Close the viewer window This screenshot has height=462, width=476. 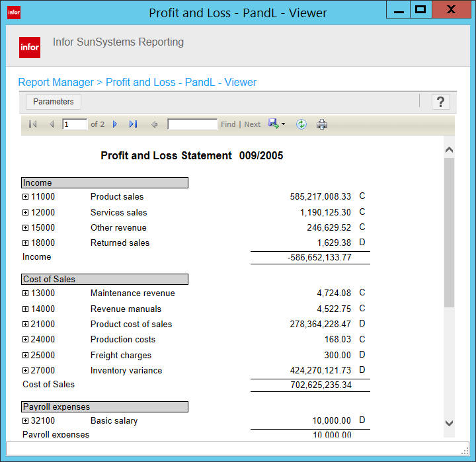(451, 10)
